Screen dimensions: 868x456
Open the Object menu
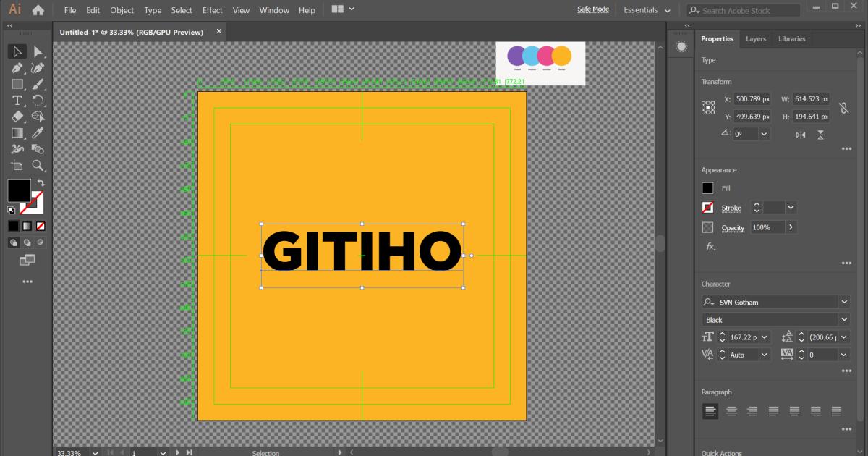[122, 10]
